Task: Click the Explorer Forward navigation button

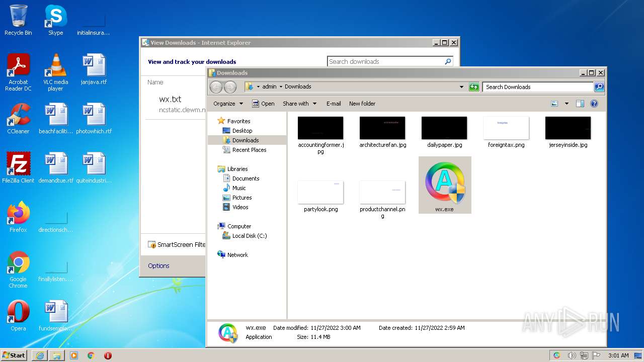Action: coord(230,87)
